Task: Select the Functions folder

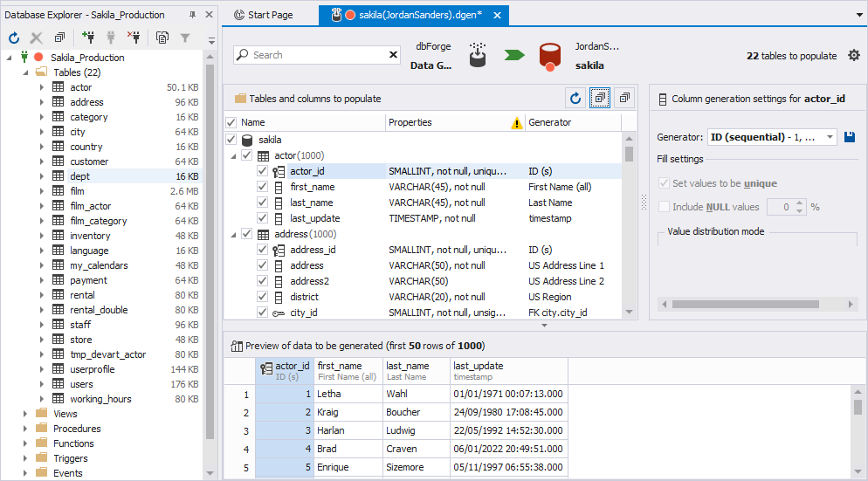Action: pos(73,443)
